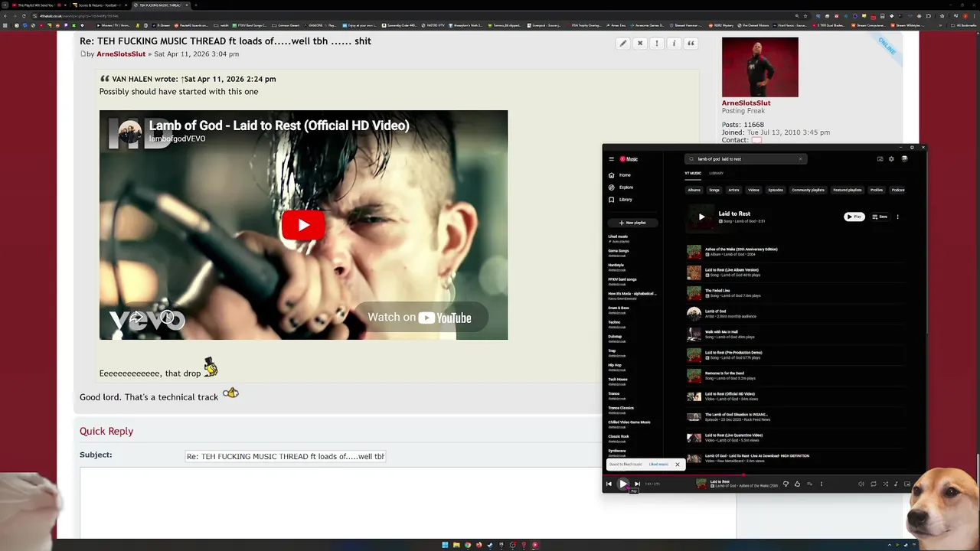
Task: Open YT Music settings gear
Action: [891, 159]
